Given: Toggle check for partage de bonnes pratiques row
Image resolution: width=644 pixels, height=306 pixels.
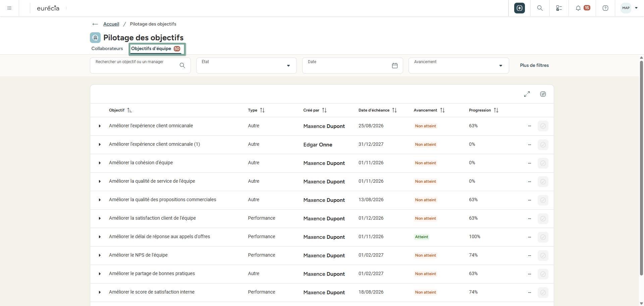Looking at the screenshot, I should tap(543, 274).
